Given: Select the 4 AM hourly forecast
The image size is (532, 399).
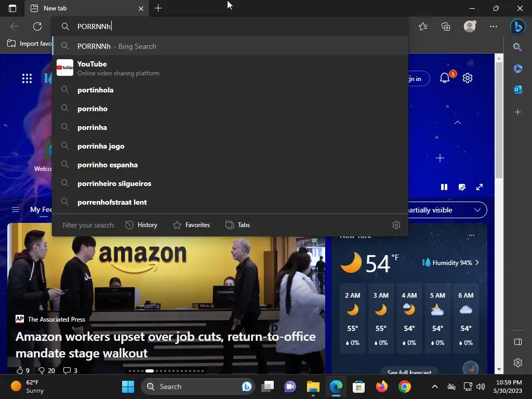Looking at the screenshot, I should tap(409, 318).
